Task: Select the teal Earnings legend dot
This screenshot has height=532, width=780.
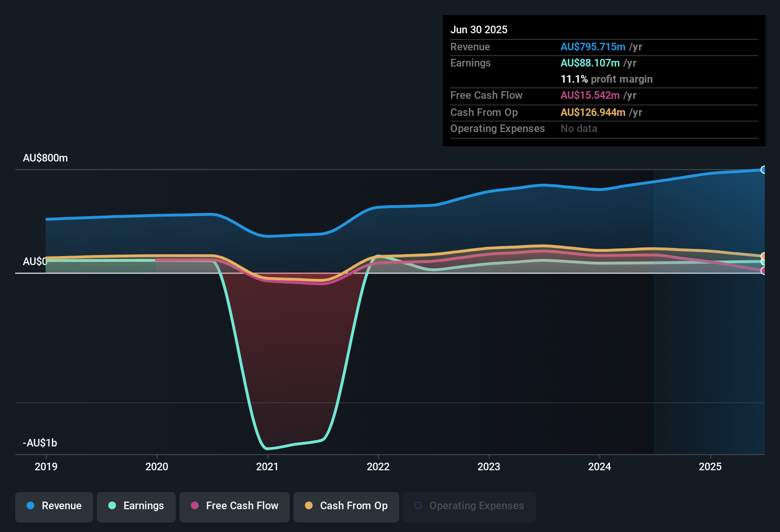Action: (x=112, y=506)
